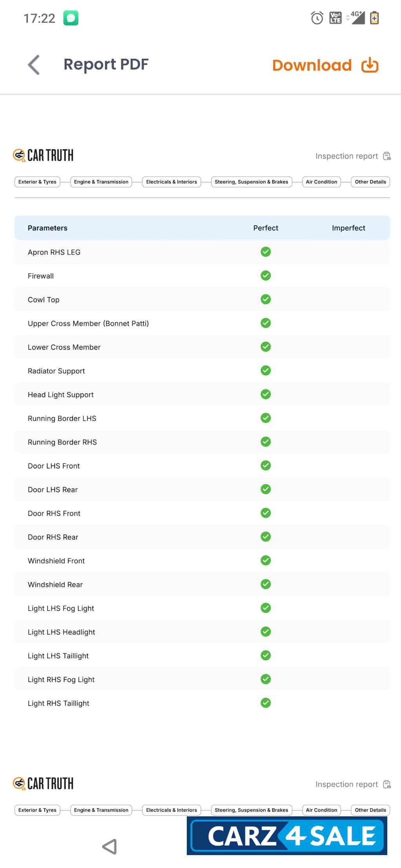Open the Carz4Sale banner
The height and width of the screenshot is (868, 401).
click(x=287, y=836)
